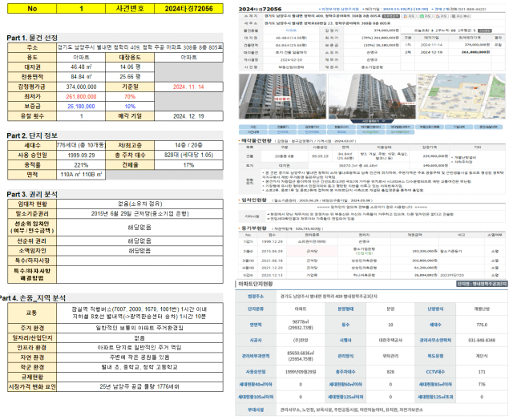Open the Google map icon button
The width and height of the screenshot is (513, 420).
(x=441, y=16)
